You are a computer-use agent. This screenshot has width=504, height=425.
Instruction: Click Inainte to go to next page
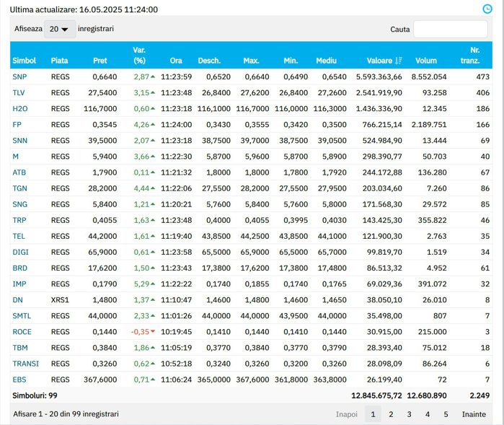click(x=474, y=414)
